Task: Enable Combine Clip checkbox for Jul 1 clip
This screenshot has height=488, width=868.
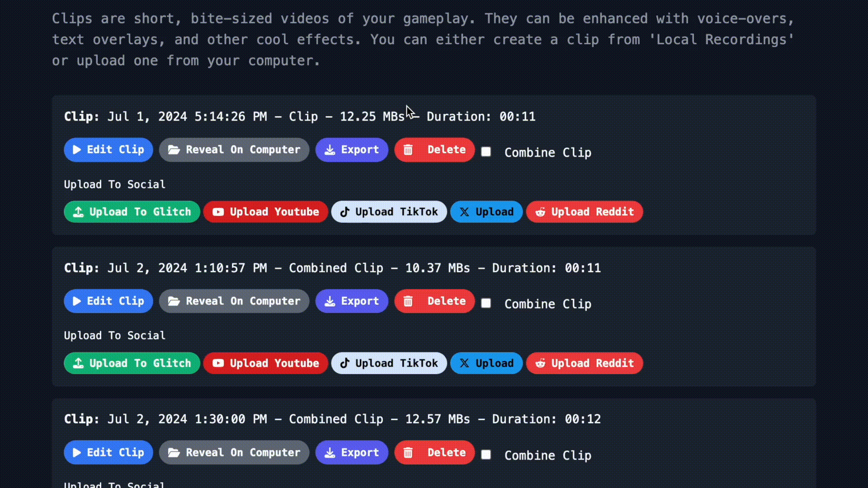Action: (486, 151)
